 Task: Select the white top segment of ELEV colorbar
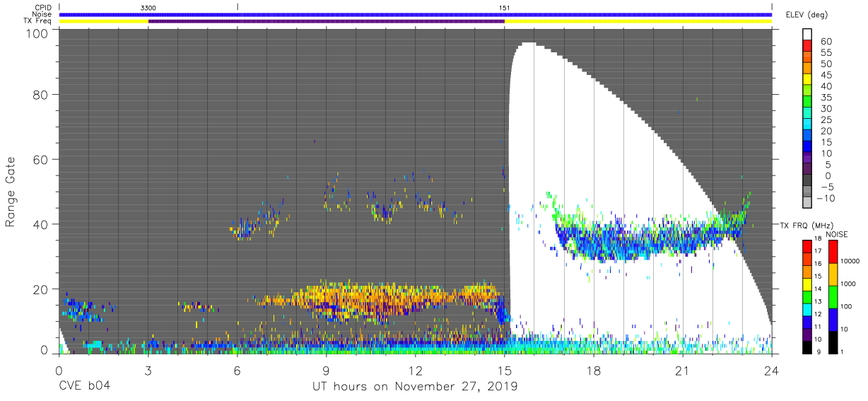tap(807, 35)
